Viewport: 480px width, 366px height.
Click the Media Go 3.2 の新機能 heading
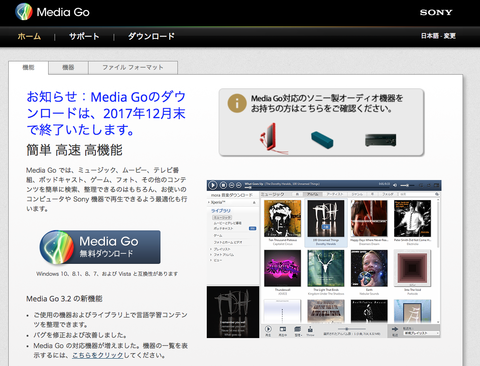(x=64, y=299)
